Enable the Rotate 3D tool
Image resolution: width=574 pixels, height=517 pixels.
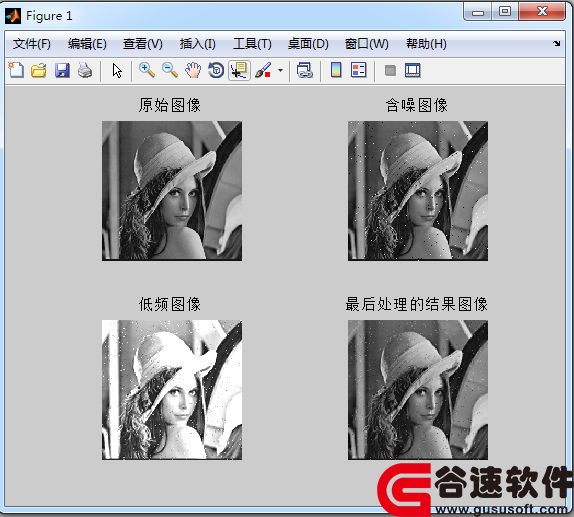[x=216, y=70]
